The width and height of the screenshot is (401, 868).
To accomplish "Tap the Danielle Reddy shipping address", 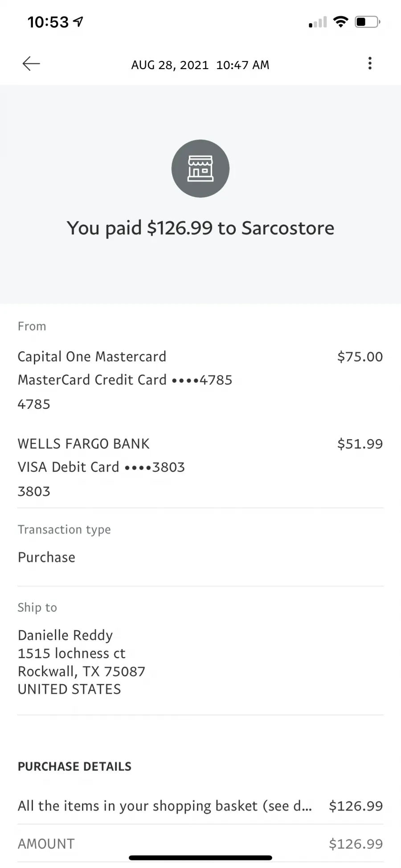I will point(82,662).
